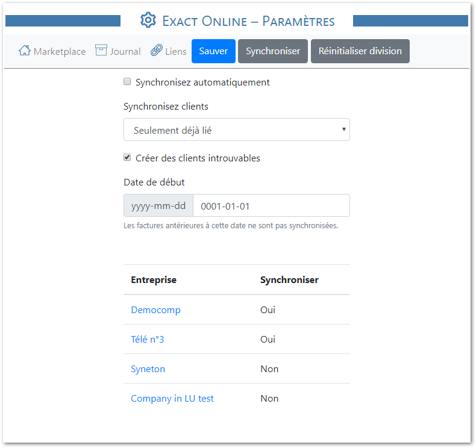This screenshot has width=476, height=448.
Task: Enable Synchronisez automatiquement checkbox
Action: click(127, 82)
